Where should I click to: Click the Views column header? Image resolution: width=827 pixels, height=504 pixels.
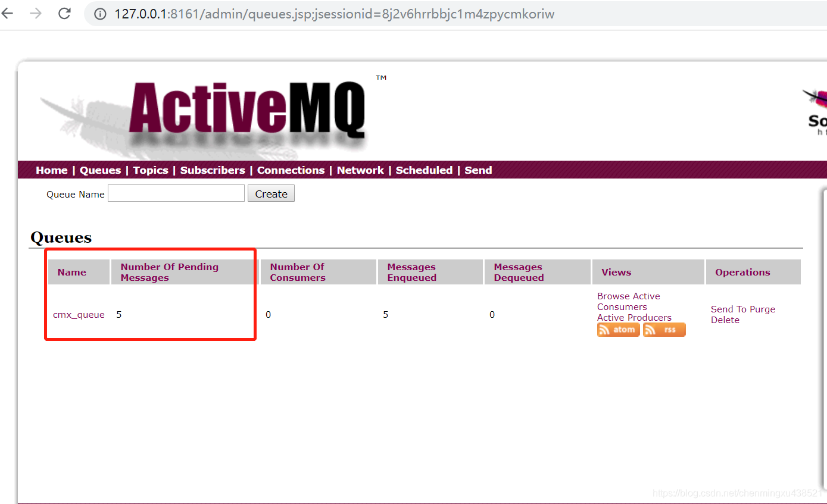click(x=648, y=272)
